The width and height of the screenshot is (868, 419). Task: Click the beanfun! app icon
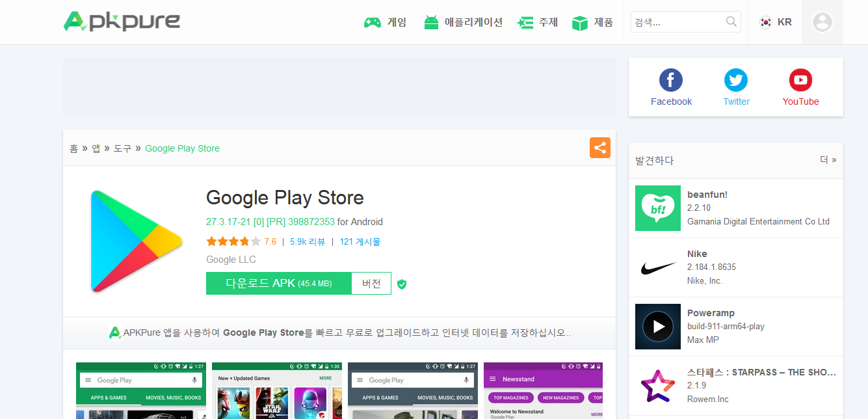pyautogui.click(x=658, y=208)
